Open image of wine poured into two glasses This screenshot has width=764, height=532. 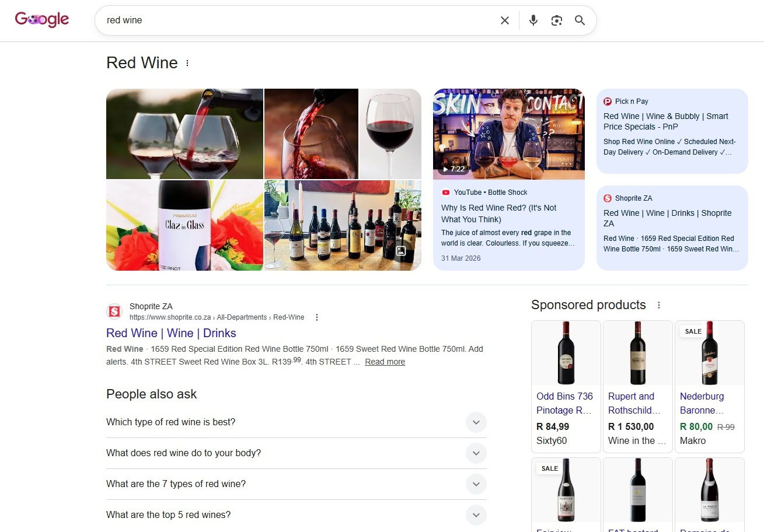point(184,134)
